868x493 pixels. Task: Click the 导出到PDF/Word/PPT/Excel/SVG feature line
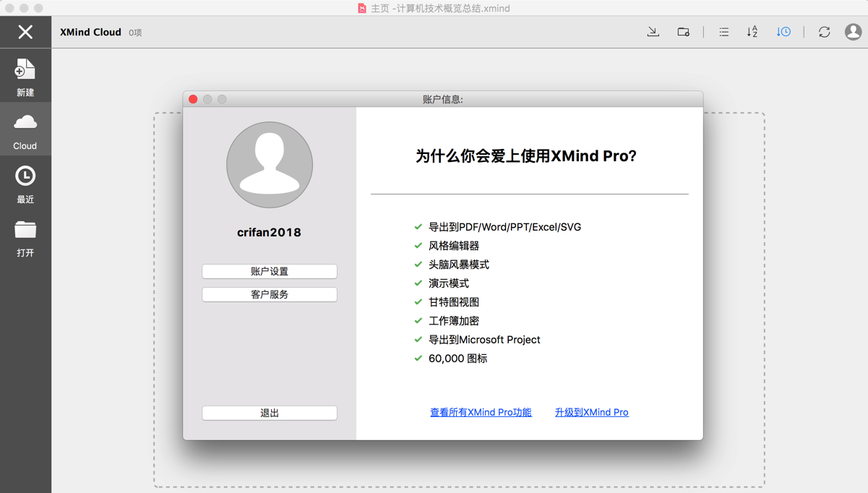tap(504, 227)
